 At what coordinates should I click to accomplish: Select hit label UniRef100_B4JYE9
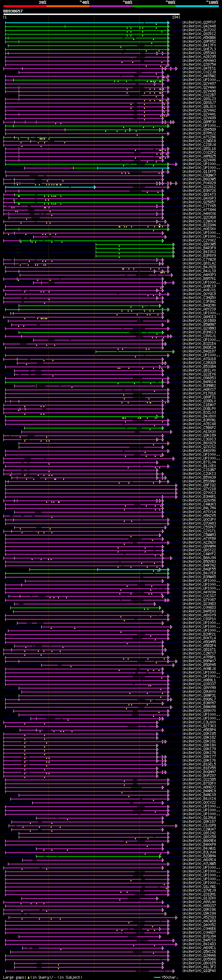click(x=199, y=573)
